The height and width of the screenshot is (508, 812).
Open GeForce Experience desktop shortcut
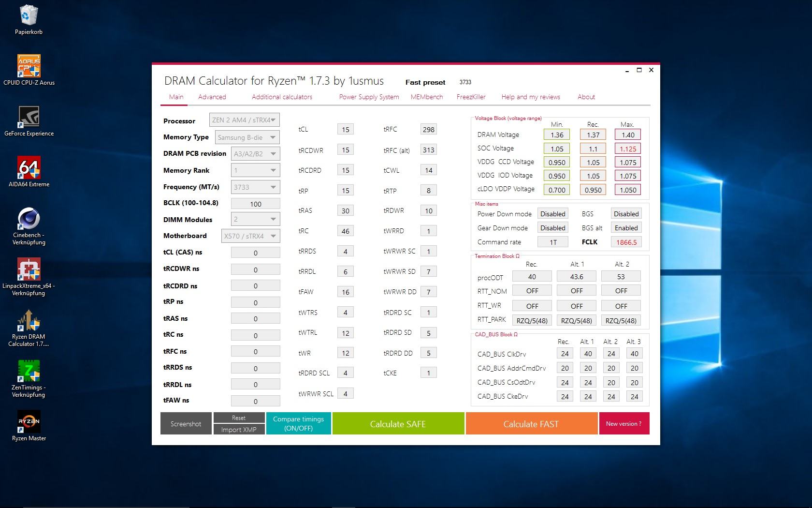(29, 121)
